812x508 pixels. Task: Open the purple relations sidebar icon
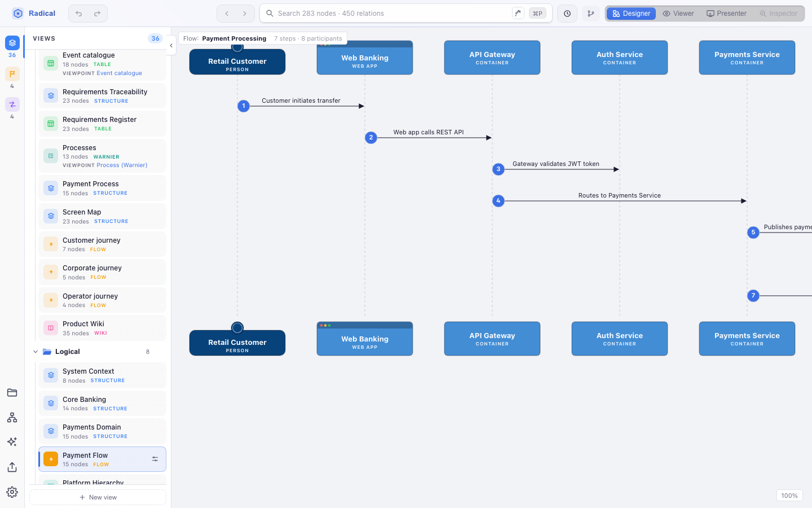click(x=12, y=104)
